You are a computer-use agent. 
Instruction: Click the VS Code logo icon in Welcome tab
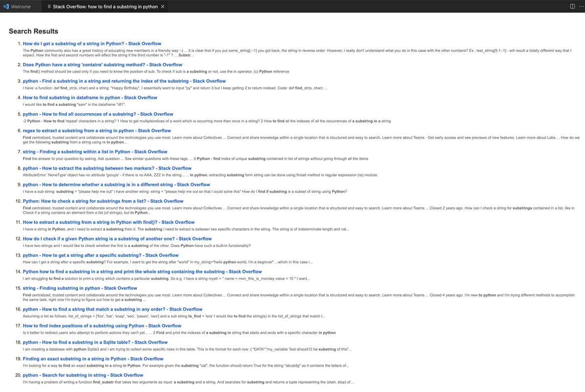pos(6,6)
